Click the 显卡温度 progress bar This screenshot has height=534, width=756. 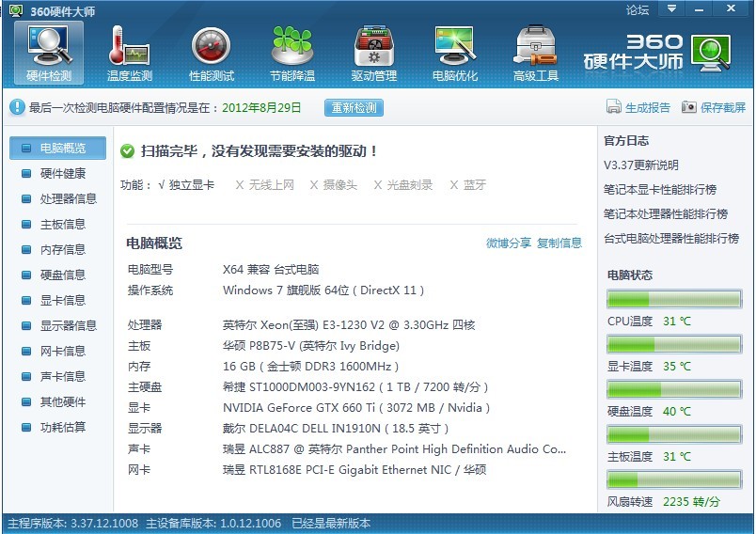(674, 345)
